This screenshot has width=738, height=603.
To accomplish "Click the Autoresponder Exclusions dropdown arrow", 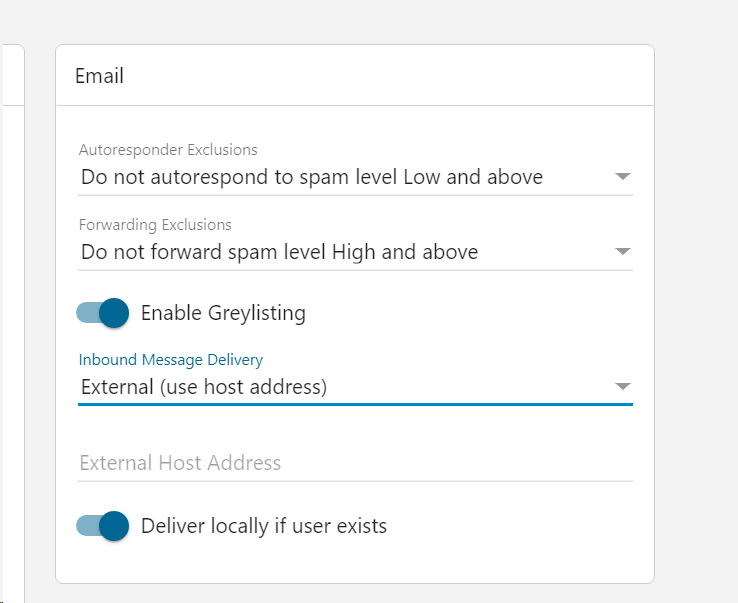I will click(x=622, y=177).
